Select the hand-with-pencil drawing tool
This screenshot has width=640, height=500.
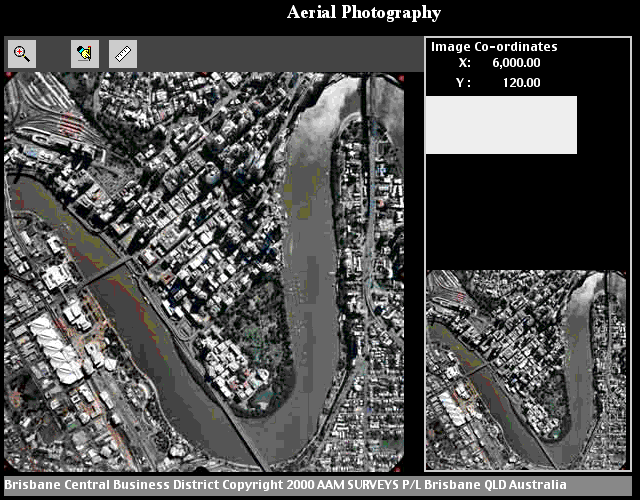click(85, 54)
